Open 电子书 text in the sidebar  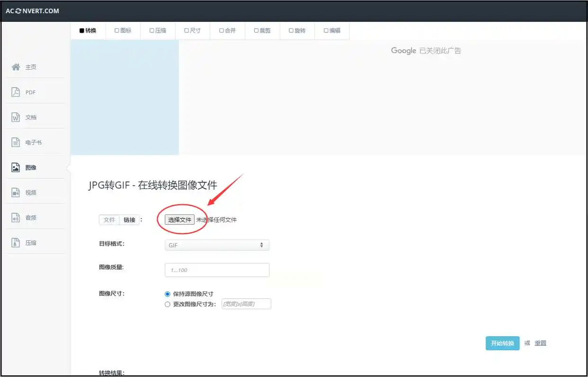coord(34,142)
